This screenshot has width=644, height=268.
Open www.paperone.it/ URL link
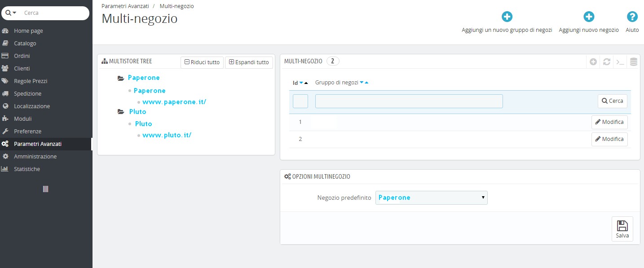point(174,102)
